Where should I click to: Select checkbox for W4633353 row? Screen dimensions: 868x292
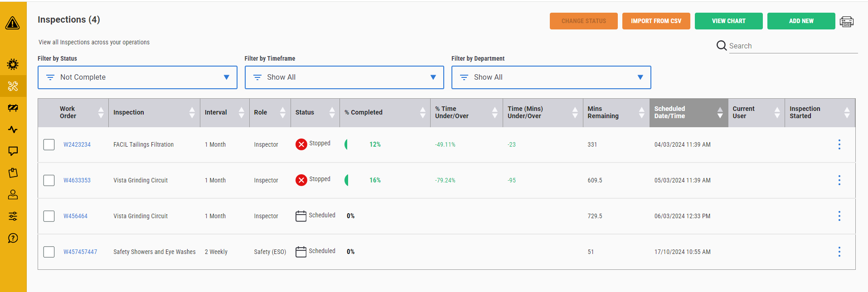pos(49,180)
